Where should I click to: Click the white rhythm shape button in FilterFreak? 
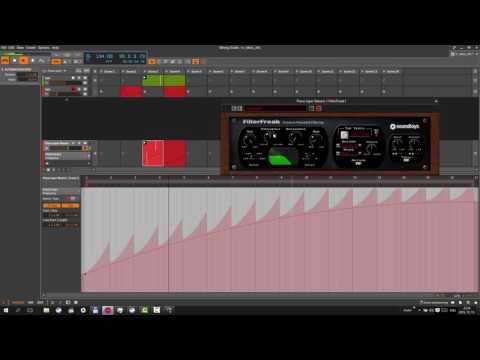coord(344,134)
